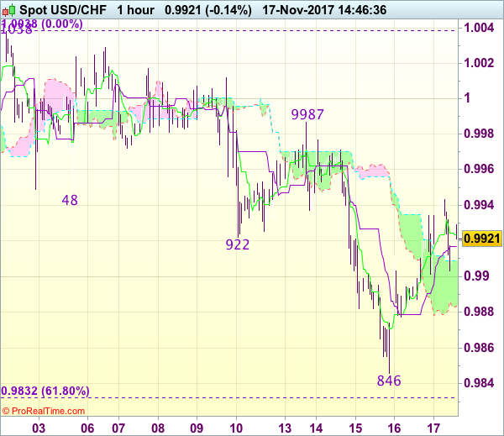Click date '16' on the time axis
504x436 pixels.
[395, 428]
